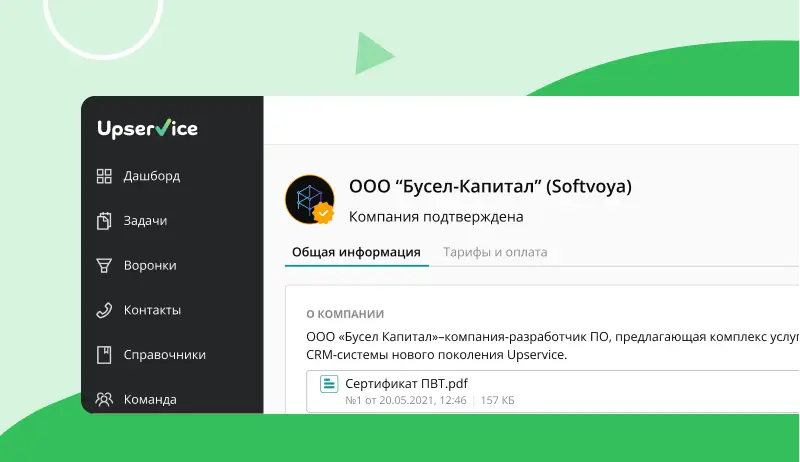Click the company avatar logo
The height and width of the screenshot is (462, 800).
pyautogui.click(x=310, y=200)
